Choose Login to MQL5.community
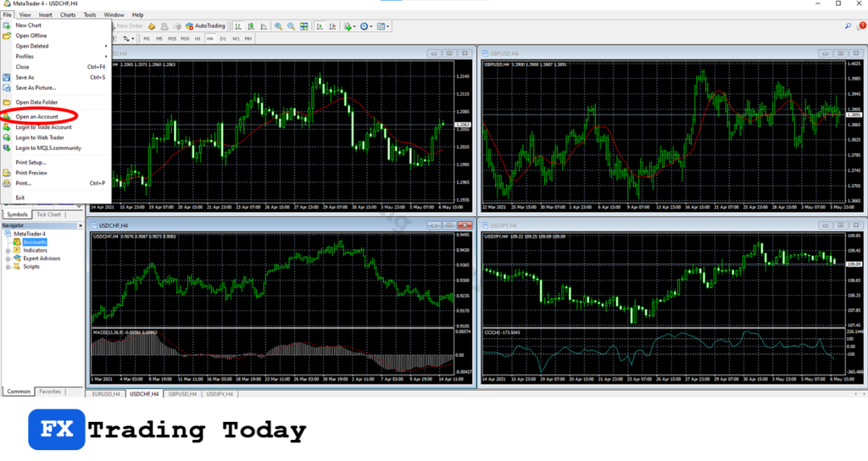The height and width of the screenshot is (461, 868). [55, 148]
